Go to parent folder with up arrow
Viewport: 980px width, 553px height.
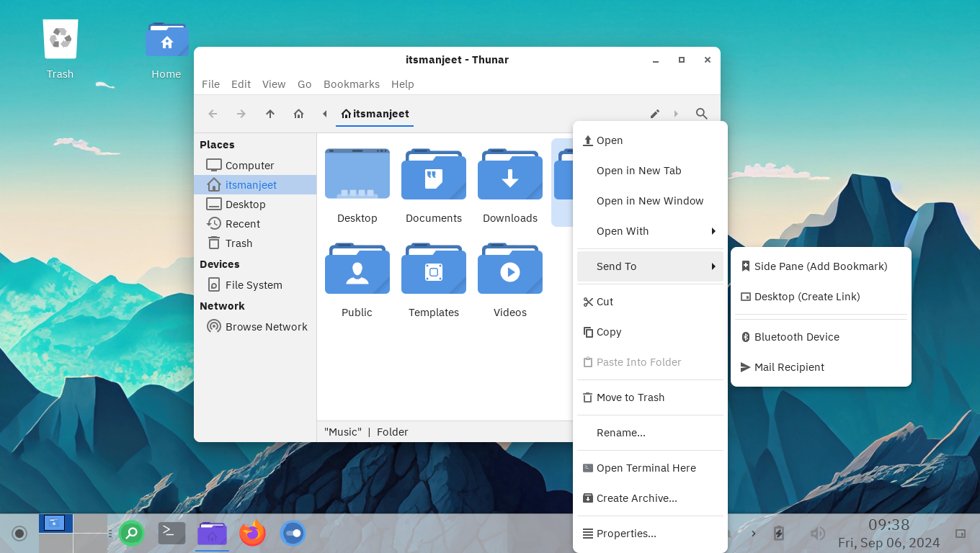click(270, 114)
